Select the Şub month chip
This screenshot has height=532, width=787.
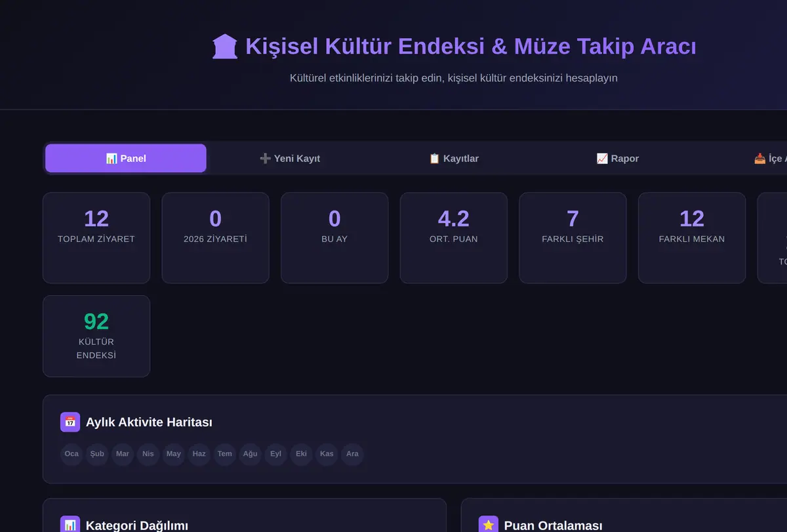[x=97, y=454]
